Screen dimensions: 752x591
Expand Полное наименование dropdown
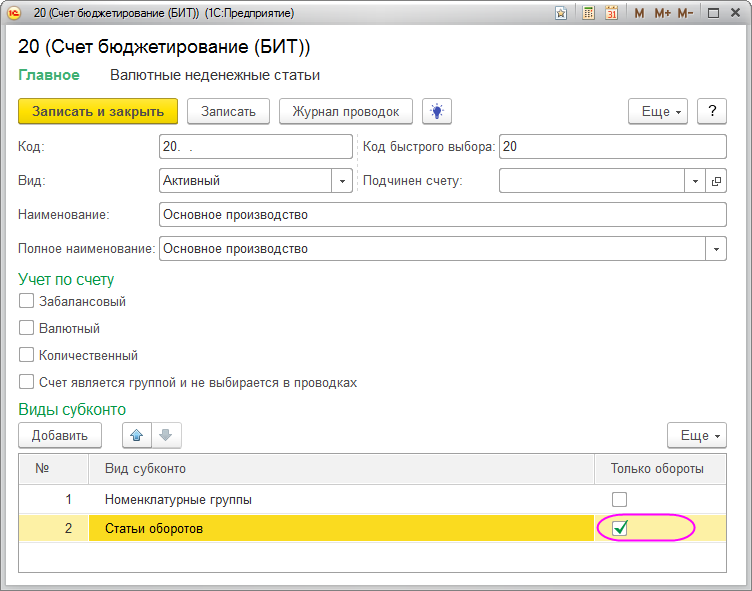tap(716, 248)
